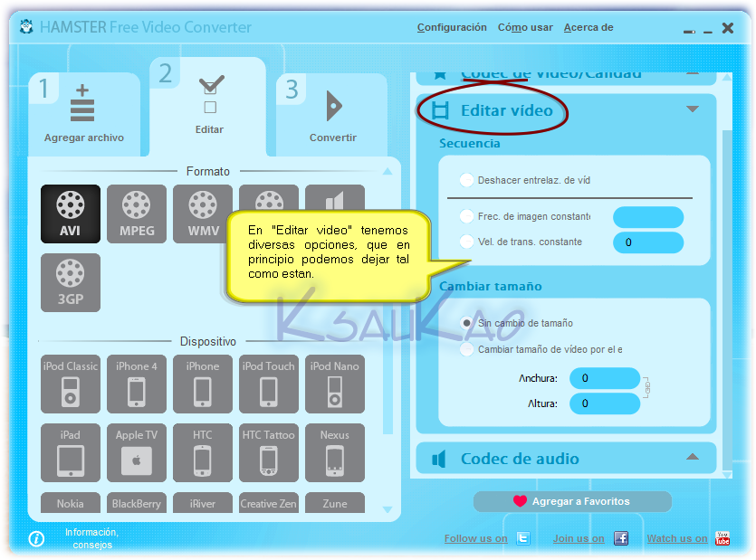Viewport: 756px width, 560px height.
Task: Select the iPad device icon
Action: click(x=71, y=452)
